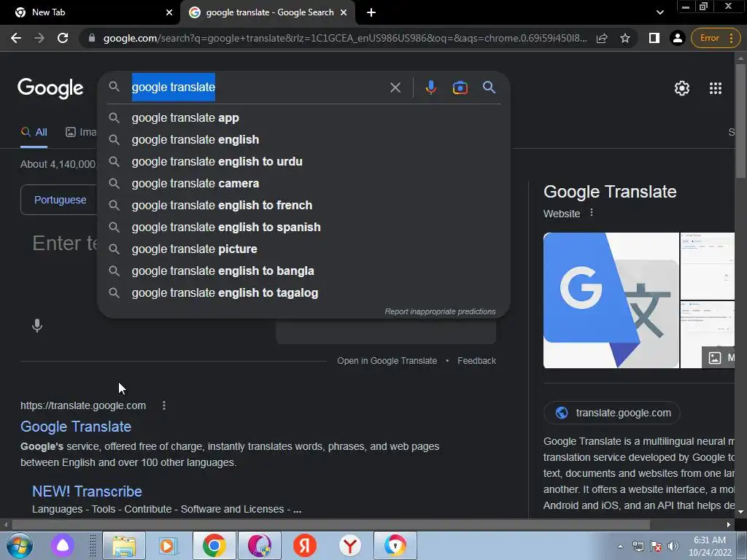
Task: Open the Chrome profile avatar
Action: [x=677, y=38]
